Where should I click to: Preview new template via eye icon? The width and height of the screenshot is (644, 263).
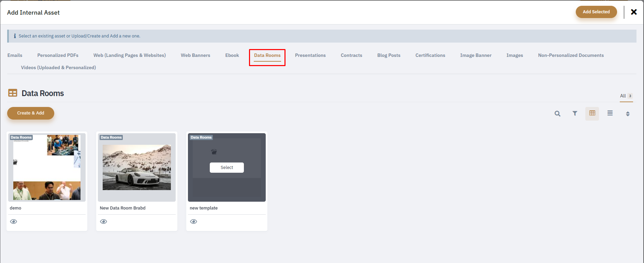coord(194,221)
